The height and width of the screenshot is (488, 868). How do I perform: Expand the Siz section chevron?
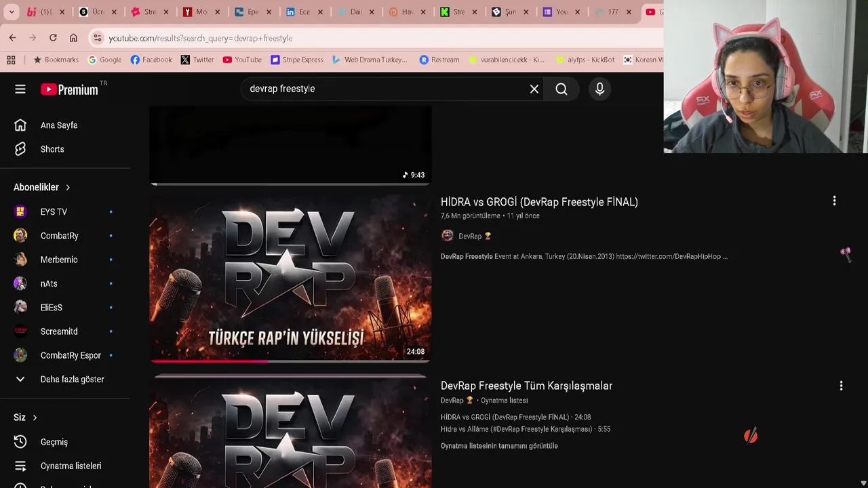point(35,418)
